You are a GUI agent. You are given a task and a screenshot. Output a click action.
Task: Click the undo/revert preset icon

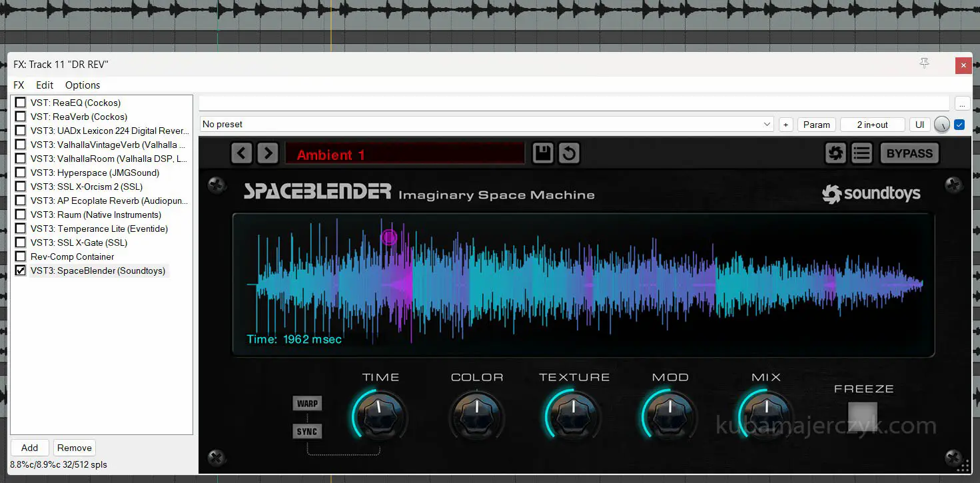[x=569, y=154]
